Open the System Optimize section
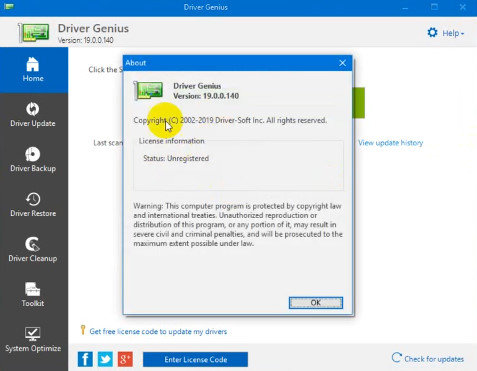This screenshot has width=477, height=371. pos(33,340)
